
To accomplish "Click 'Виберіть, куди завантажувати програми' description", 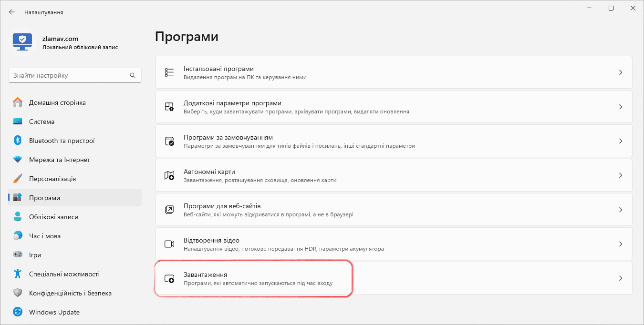I will click(x=296, y=112).
